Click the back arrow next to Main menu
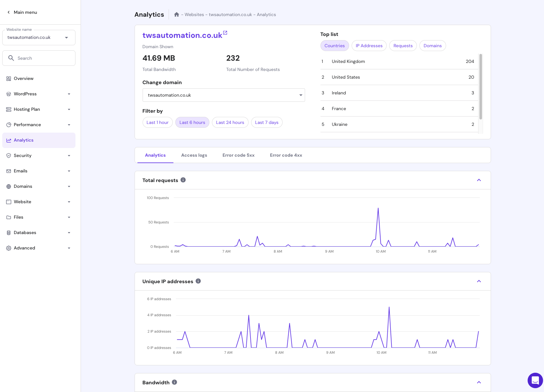Viewport: 544px width, 392px height. tap(9, 12)
